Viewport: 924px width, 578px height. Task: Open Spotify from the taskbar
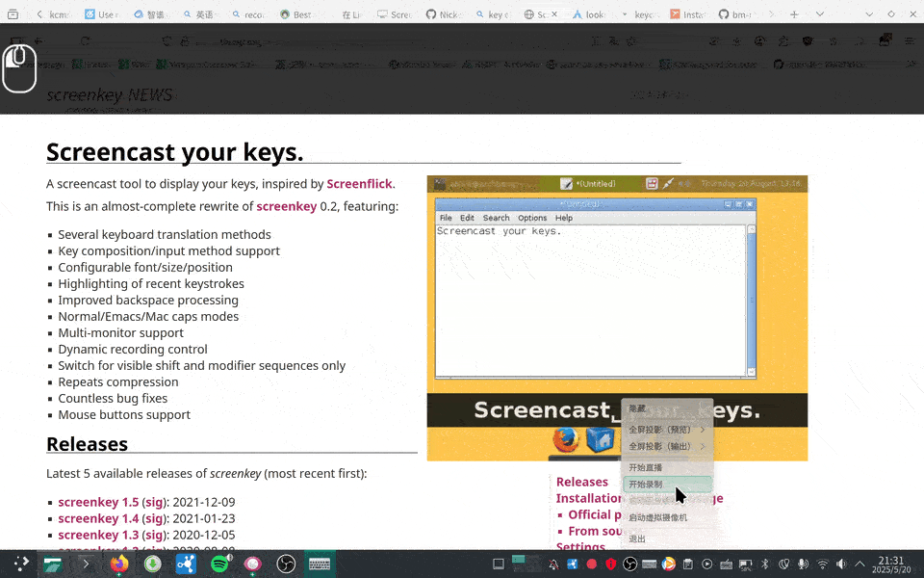[x=219, y=564]
